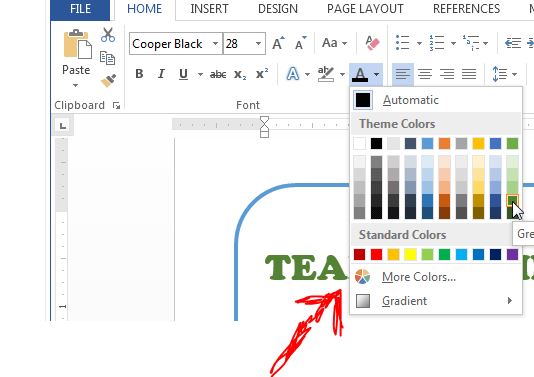Open the Cooper Black font name dropdown
The width and height of the screenshot is (534, 377).
click(215, 44)
